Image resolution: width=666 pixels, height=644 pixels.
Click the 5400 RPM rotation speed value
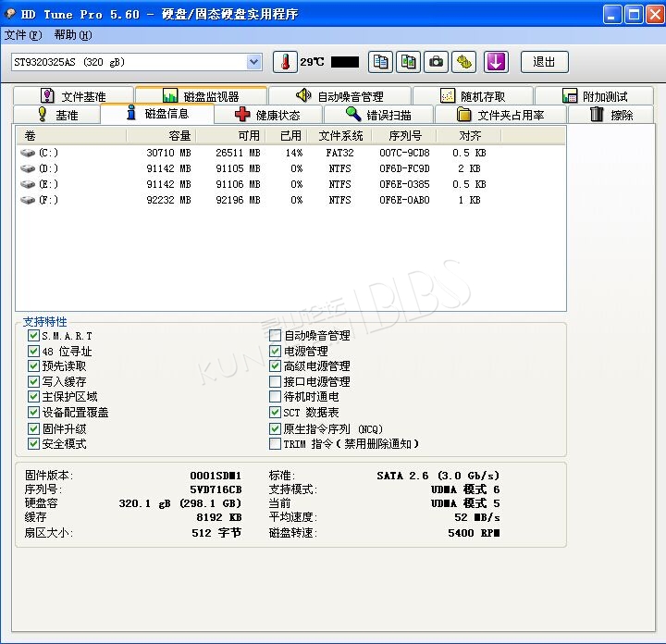pyautogui.click(x=474, y=533)
